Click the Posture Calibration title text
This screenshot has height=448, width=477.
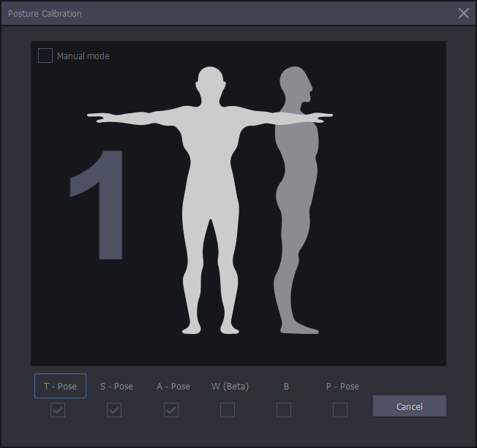(45, 13)
